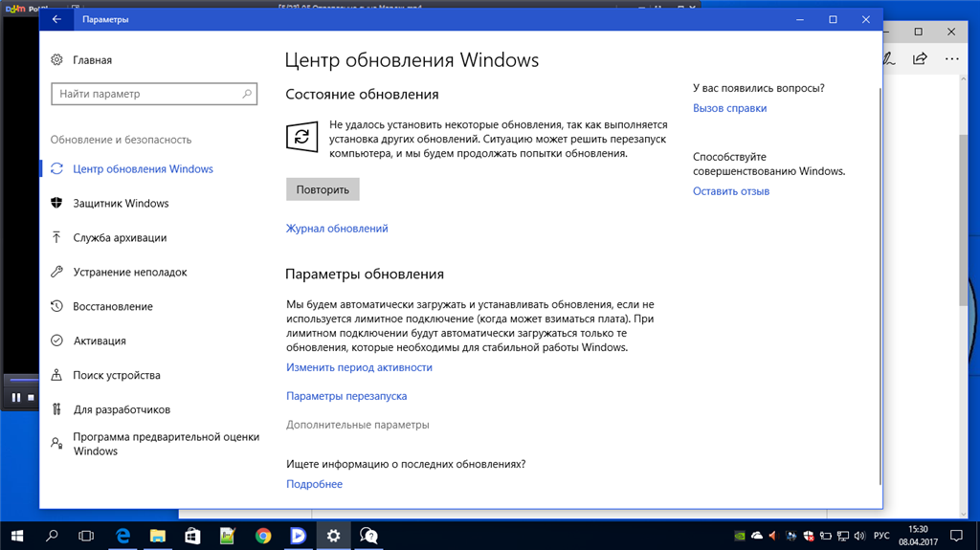Click the upload arrow icon for Служба архивации

(x=56, y=237)
